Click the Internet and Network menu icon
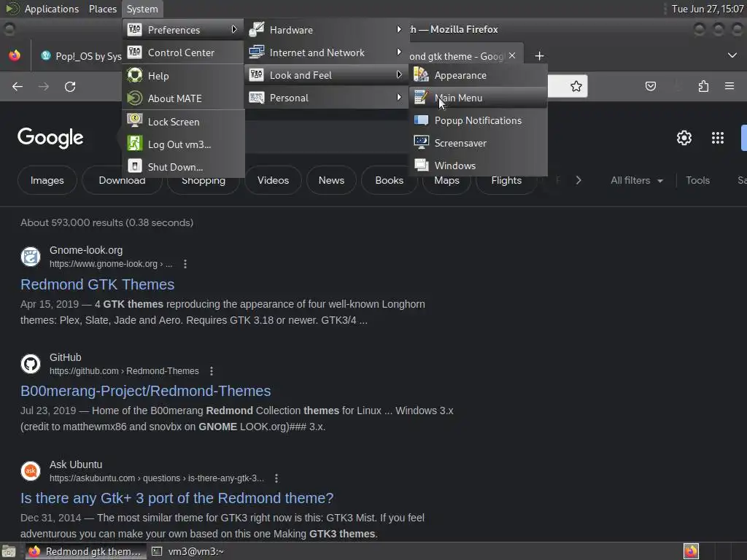 point(257,52)
